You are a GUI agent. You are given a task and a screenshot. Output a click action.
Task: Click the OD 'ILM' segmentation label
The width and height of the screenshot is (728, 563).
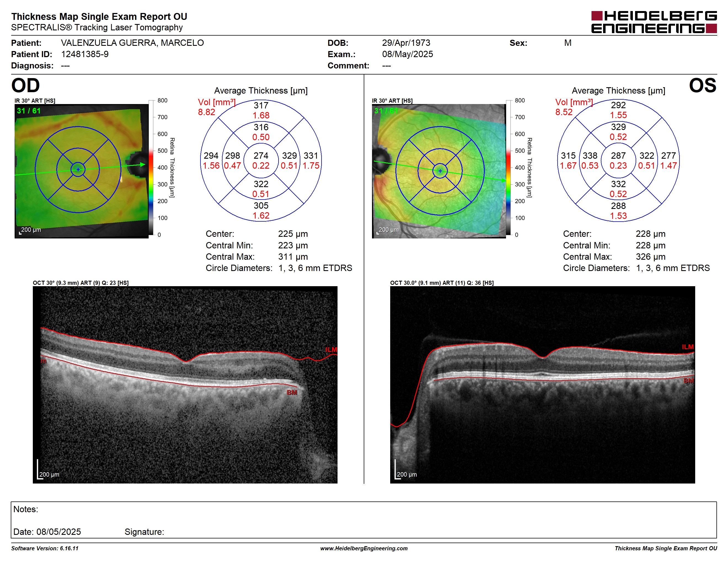[331, 350]
